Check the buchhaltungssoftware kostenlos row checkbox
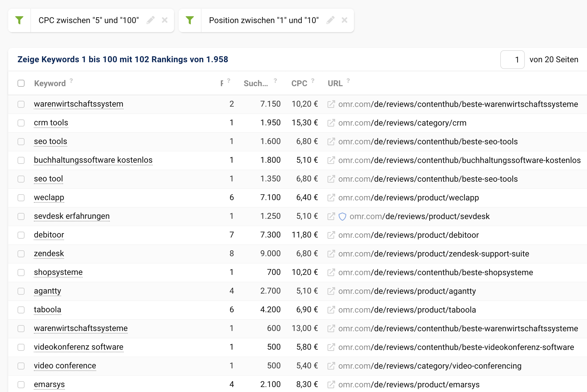 [x=21, y=160]
